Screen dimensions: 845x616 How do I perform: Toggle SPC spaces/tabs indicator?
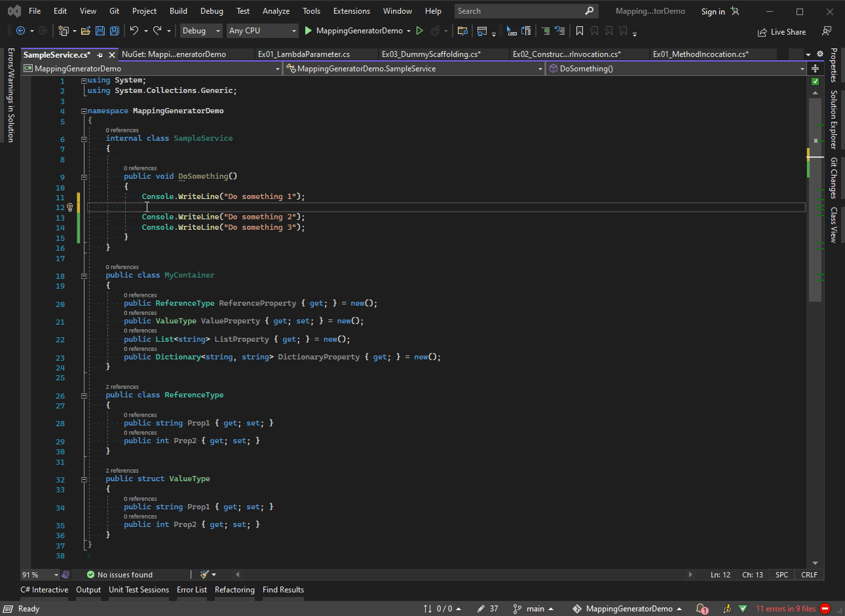coord(781,575)
